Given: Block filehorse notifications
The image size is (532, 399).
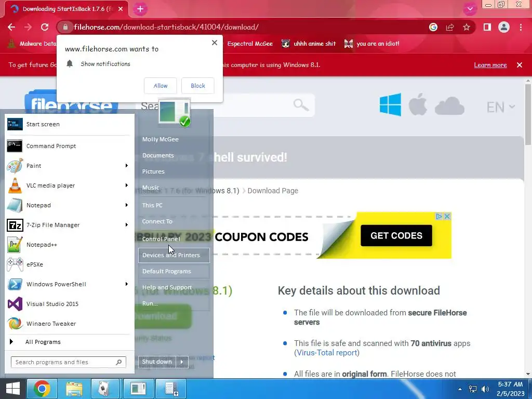Looking at the screenshot, I should [198, 86].
